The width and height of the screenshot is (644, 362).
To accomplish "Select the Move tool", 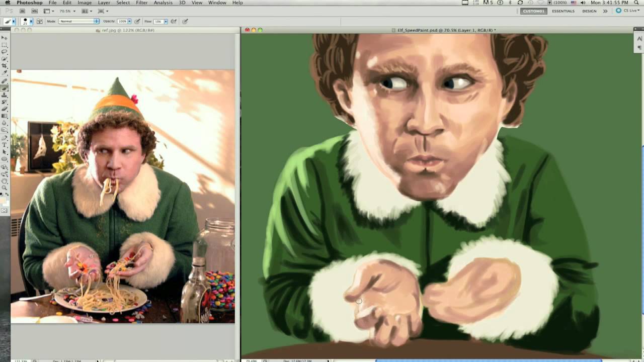I will (x=5, y=38).
